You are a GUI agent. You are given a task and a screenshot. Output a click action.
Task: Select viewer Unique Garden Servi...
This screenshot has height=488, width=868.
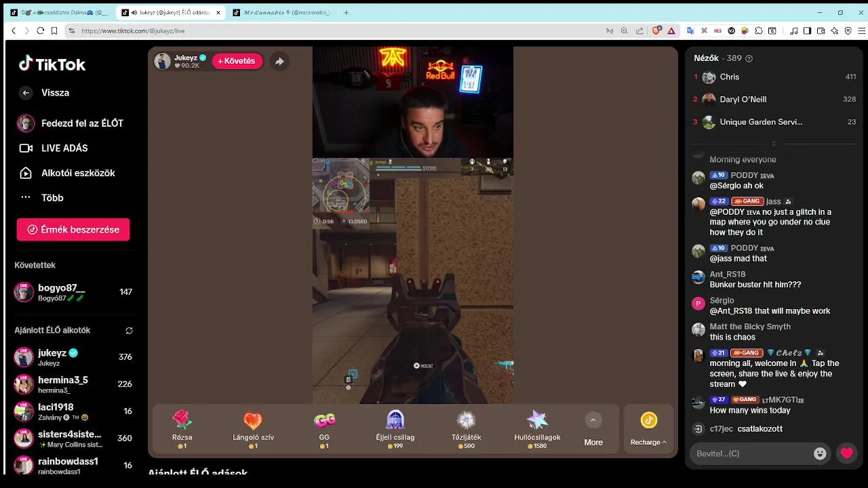(x=774, y=122)
